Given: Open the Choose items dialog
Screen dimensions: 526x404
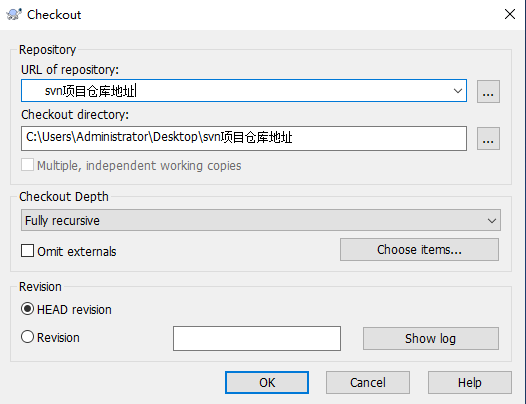Looking at the screenshot, I should pyautogui.click(x=419, y=250).
